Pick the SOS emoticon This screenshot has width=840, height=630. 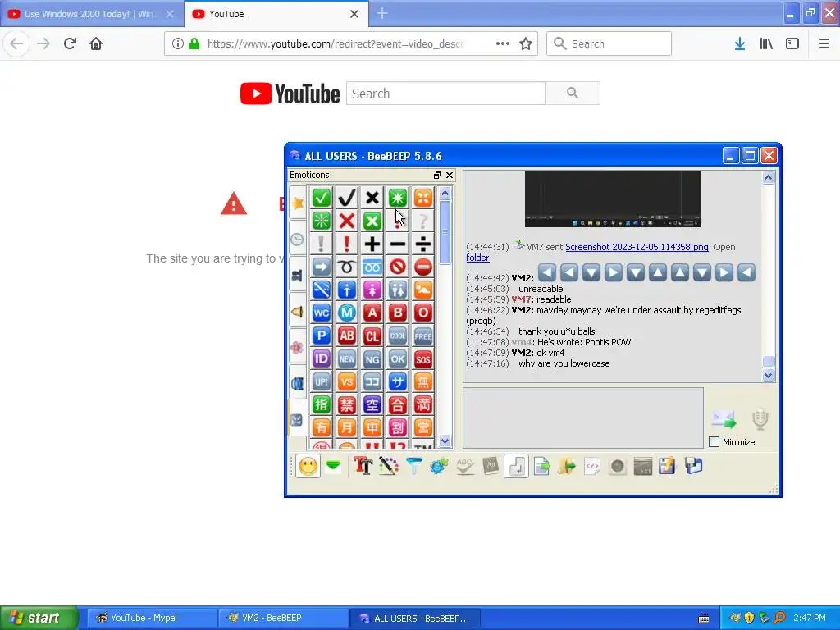pos(422,359)
